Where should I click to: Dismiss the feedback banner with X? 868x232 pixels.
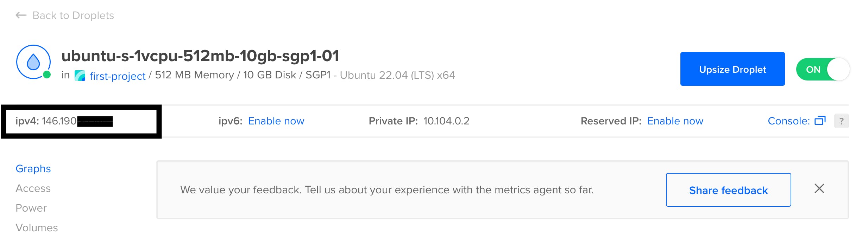(x=819, y=189)
